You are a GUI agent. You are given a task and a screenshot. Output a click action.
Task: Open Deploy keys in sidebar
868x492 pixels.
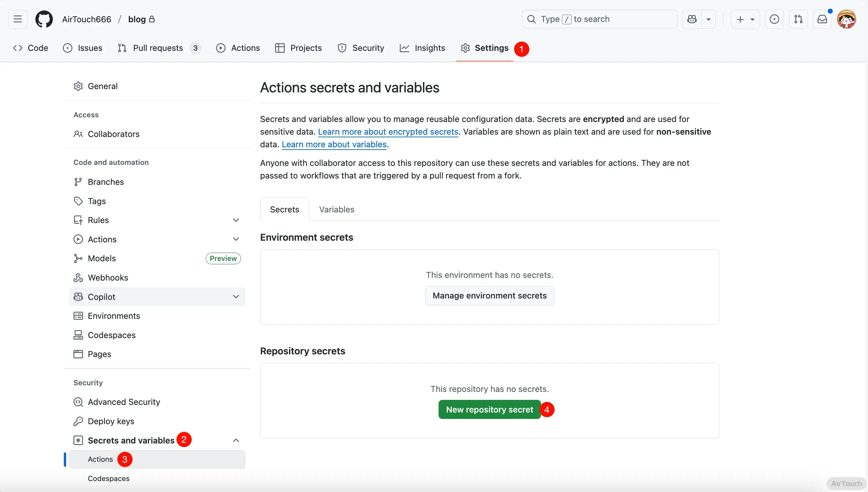pyautogui.click(x=111, y=421)
